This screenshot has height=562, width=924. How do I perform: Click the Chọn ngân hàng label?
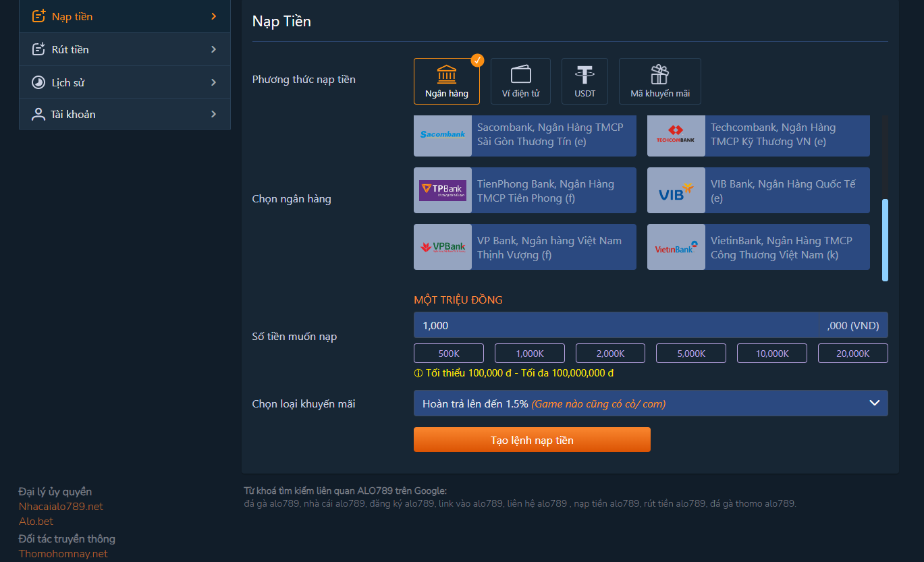[x=292, y=199]
